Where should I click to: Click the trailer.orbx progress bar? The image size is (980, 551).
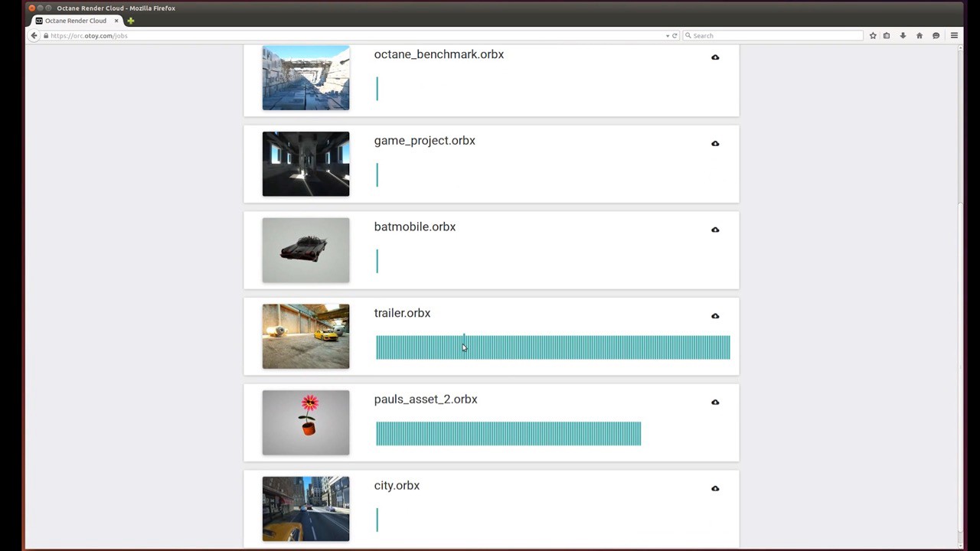click(553, 347)
